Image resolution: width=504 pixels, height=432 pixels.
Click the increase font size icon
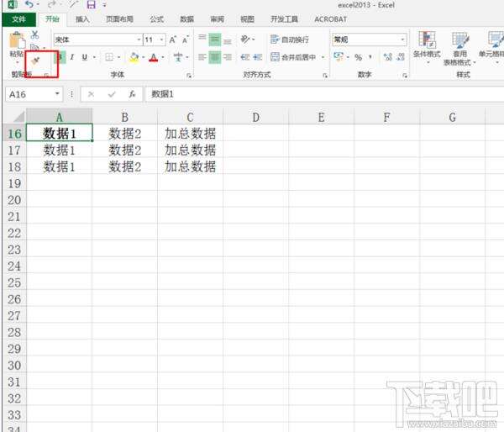[173, 40]
